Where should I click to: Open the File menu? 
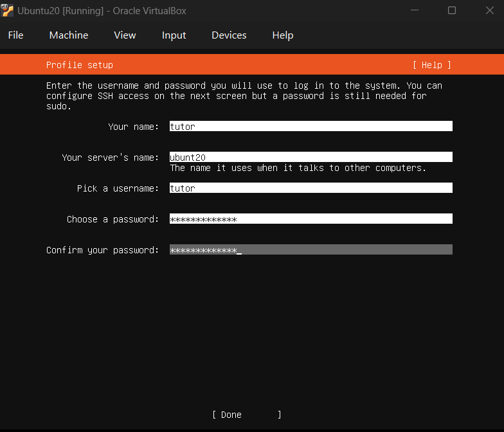[15, 35]
